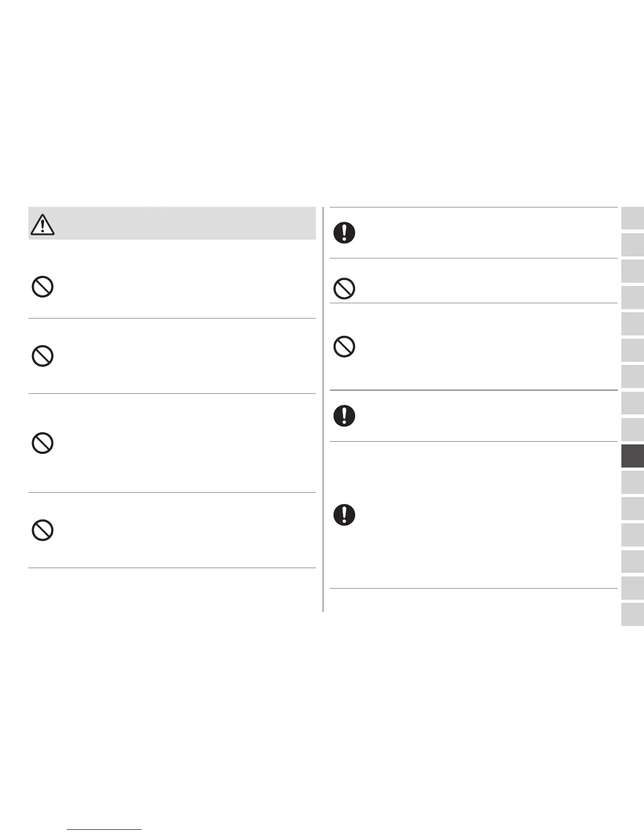Click the bottommost exclamation icon in right column
The height and width of the screenshot is (834, 644).
[x=344, y=514]
